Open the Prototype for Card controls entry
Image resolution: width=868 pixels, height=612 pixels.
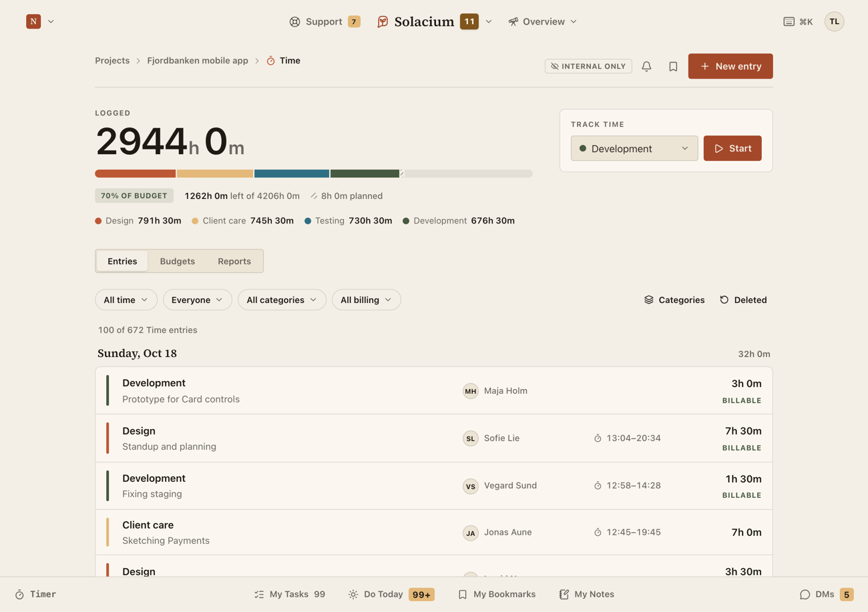pyautogui.click(x=434, y=390)
